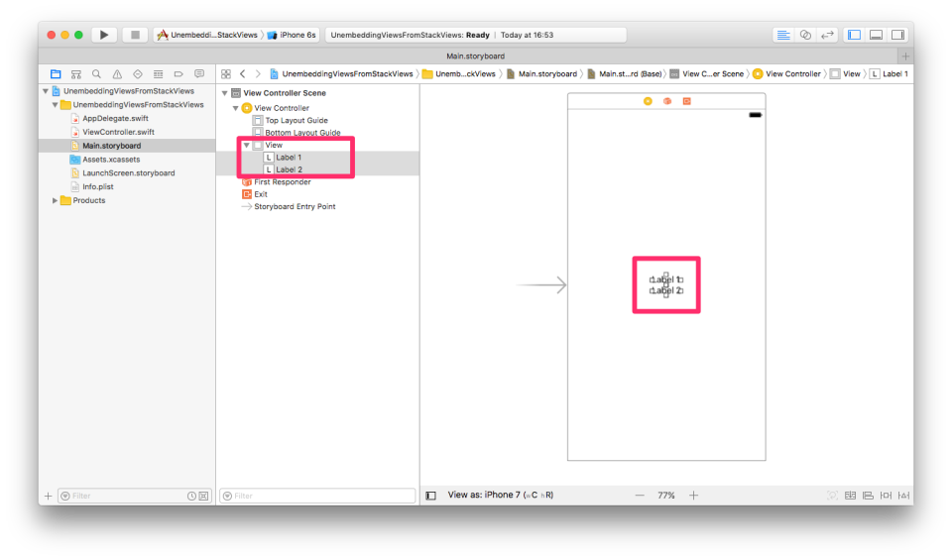The image size is (952, 560).
Task: Click the First Responder dock icon above canvas
Action: [667, 101]
